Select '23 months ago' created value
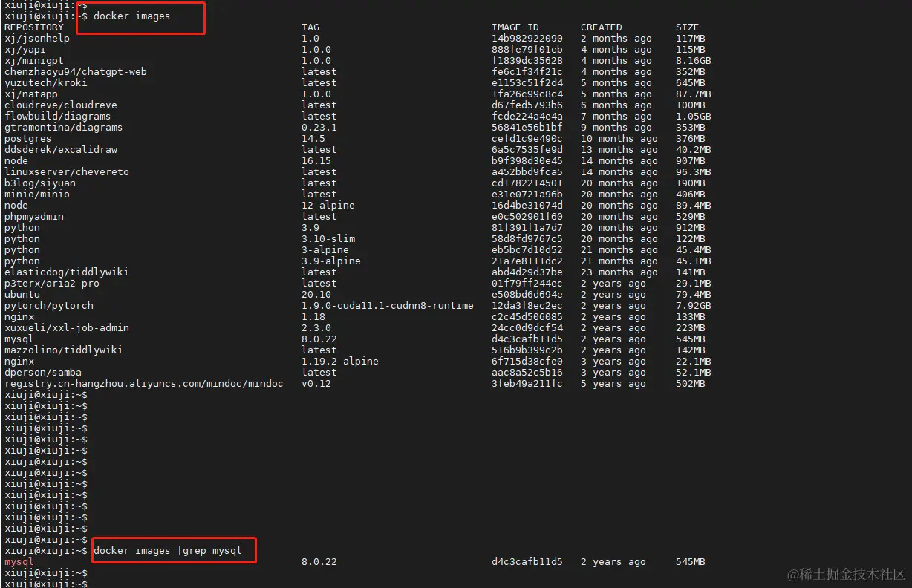912x588 pixels. click(x=619, y=272)
